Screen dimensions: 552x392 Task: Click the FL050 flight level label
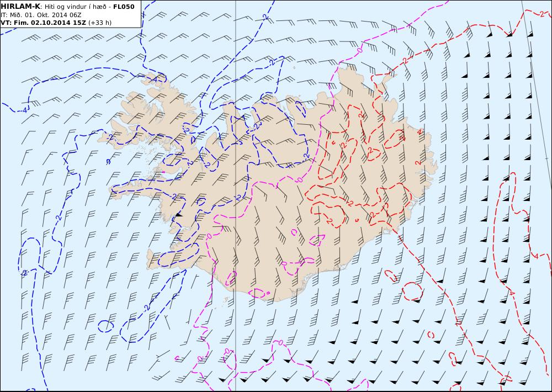(124, 7)
